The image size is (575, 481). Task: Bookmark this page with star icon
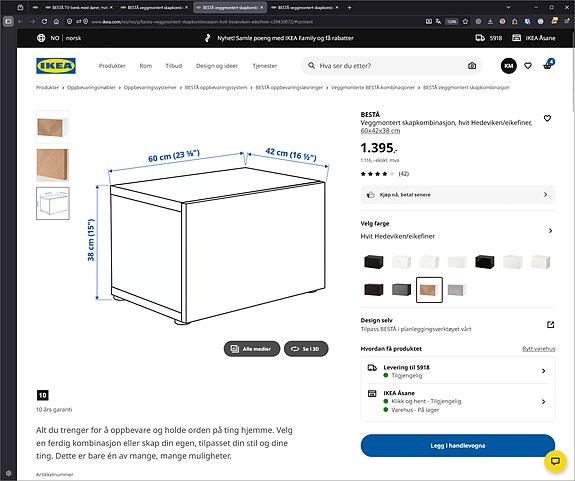coord(465,22)
